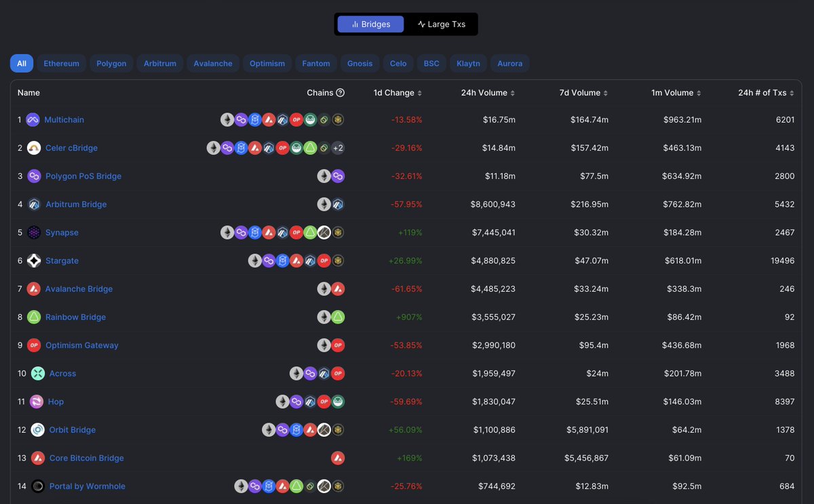
Task: Click the Multichain bridge logo icon
Action: [33, 119]
